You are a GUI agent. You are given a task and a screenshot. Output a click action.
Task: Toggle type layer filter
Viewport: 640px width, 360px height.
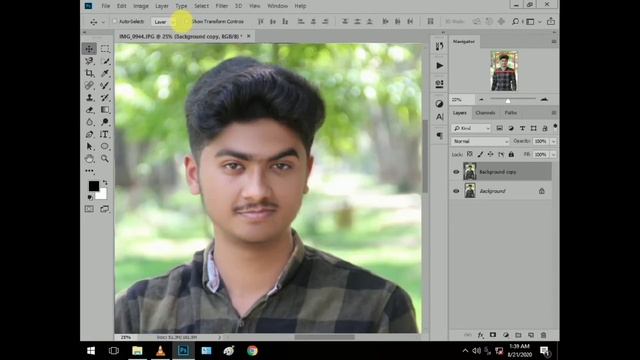[522, 128]
